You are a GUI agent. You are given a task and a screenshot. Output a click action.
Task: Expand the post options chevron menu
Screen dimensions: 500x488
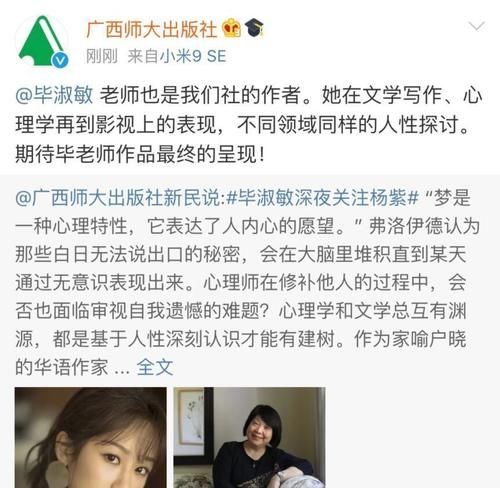click(x=476, y=26)
